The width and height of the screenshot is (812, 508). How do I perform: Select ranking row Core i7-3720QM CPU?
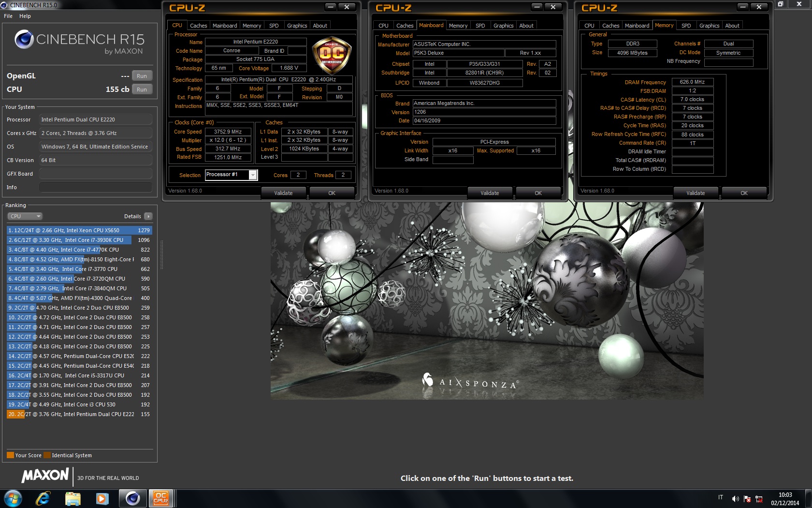(x=80, y=279)
